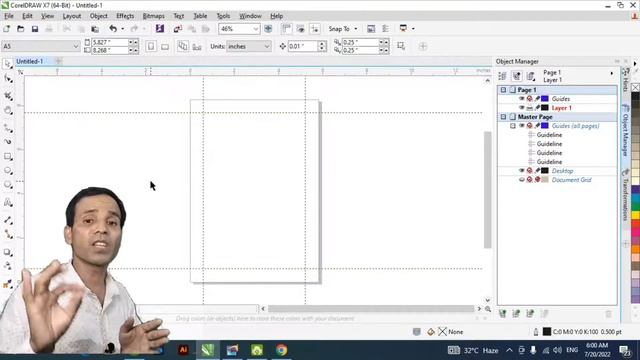Image resolution: width=640 pixels, height=360 pixels.
Task: Select the Freehand curve tool
Action: click(x=8, y=128)
